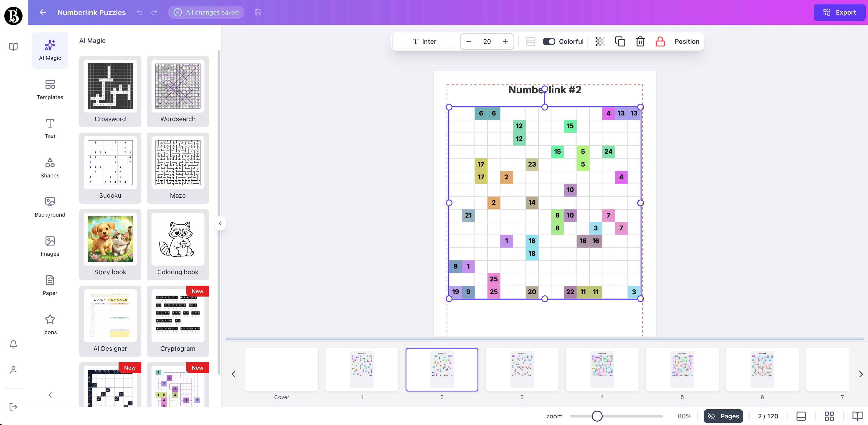The width and height of the screenshot is (868, 425).
Task: Click the zoom slider handle
Action: pos(597,416)
